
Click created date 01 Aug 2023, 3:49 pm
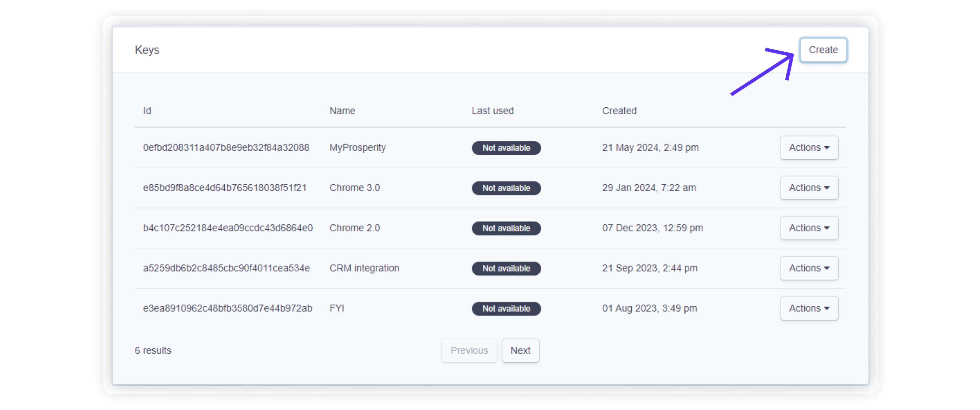click(649, 308)
